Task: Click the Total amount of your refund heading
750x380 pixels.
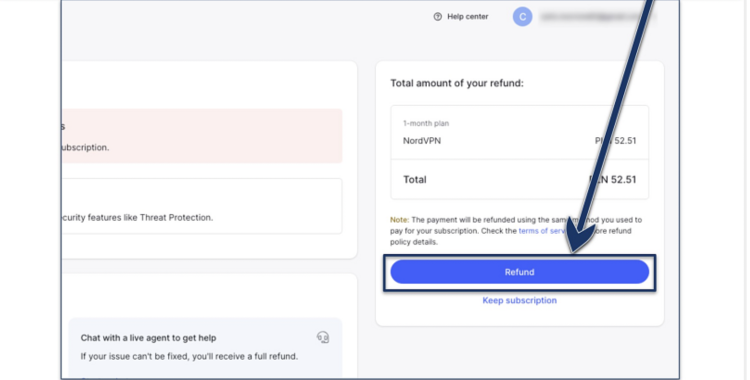Action: click(457, 83)
